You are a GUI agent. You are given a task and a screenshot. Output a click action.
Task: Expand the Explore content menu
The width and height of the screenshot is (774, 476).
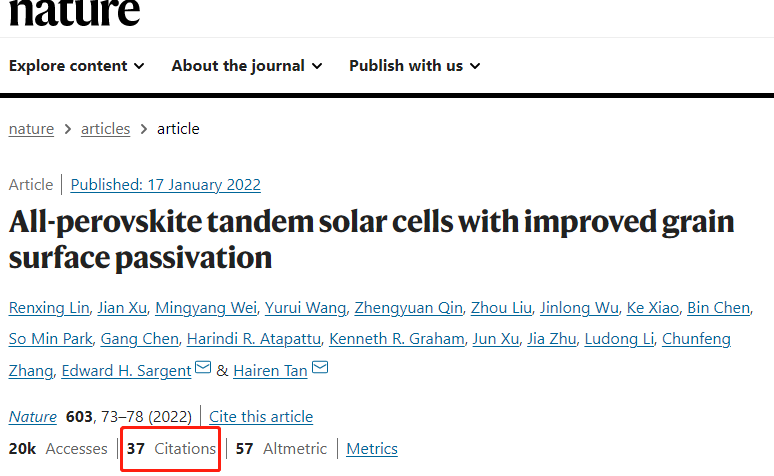[77, 66]
